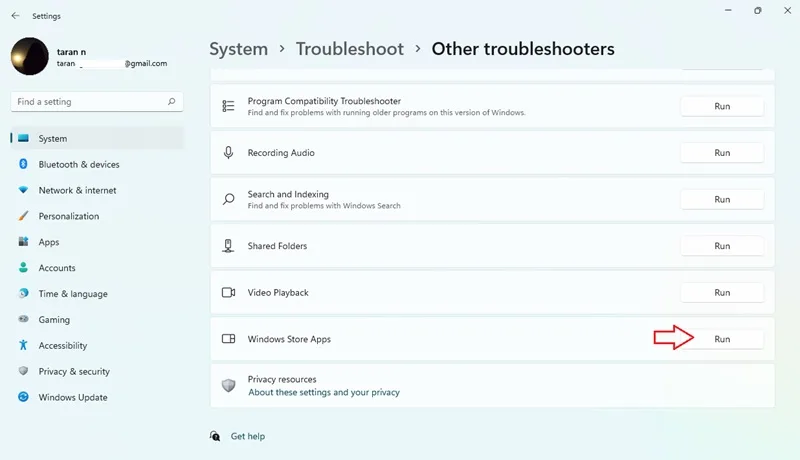The height and width of the screenshot is (460, 800).
Task: Select the Accounts person icon
Action: 23,267
